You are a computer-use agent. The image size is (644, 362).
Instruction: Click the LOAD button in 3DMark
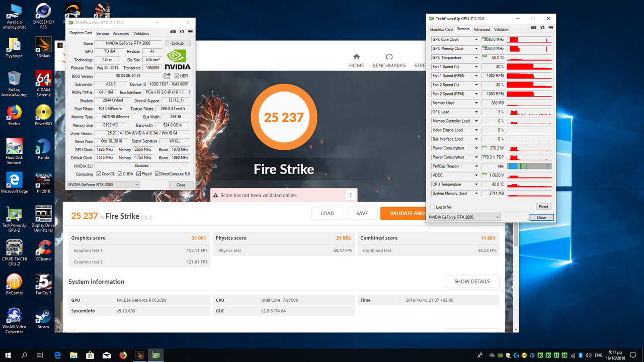(328, 213)
